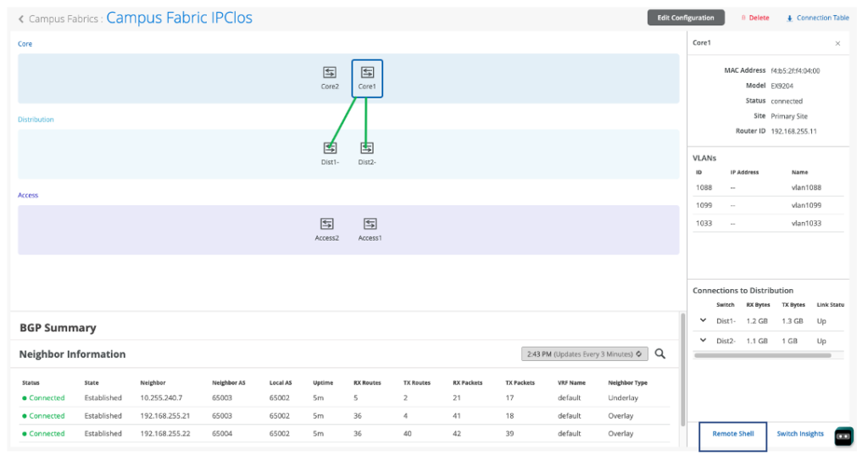
Task: Open BGP neighbor search magnifier
Action: 660,354
